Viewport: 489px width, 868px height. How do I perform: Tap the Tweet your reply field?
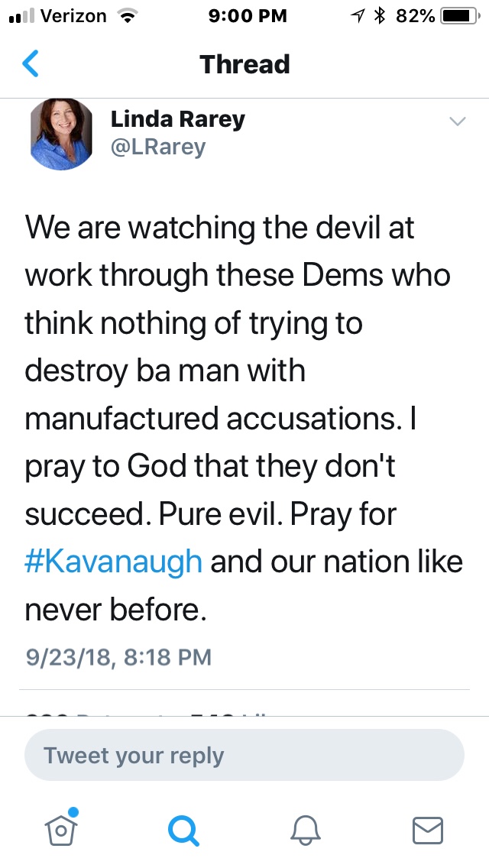tap(244, 756)
